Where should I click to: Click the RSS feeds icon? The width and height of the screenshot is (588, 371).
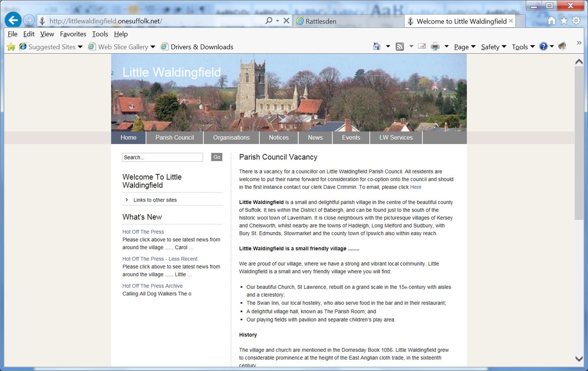click(400, 47)
